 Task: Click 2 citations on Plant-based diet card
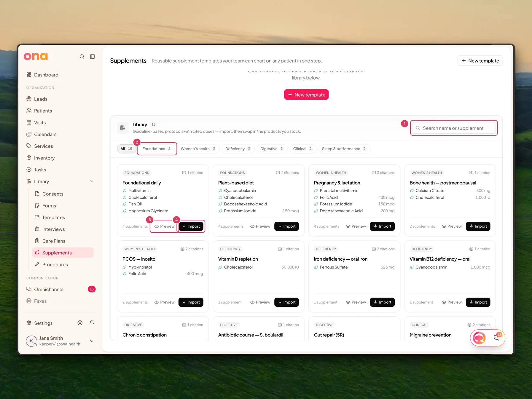(287, 173)
